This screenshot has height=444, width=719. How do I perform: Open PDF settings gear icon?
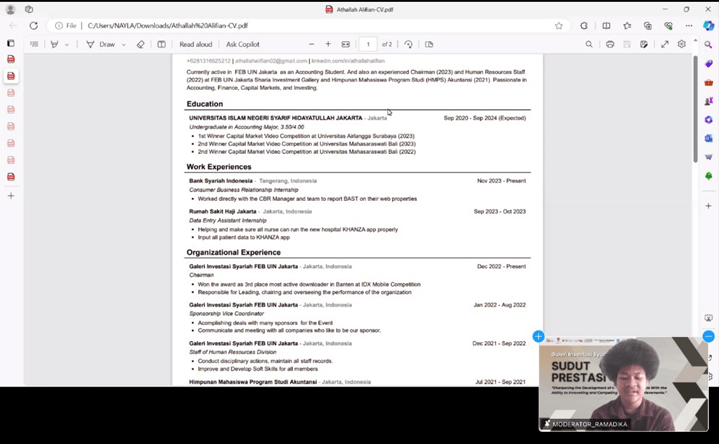pyautogui.click(x=682, y=44)
